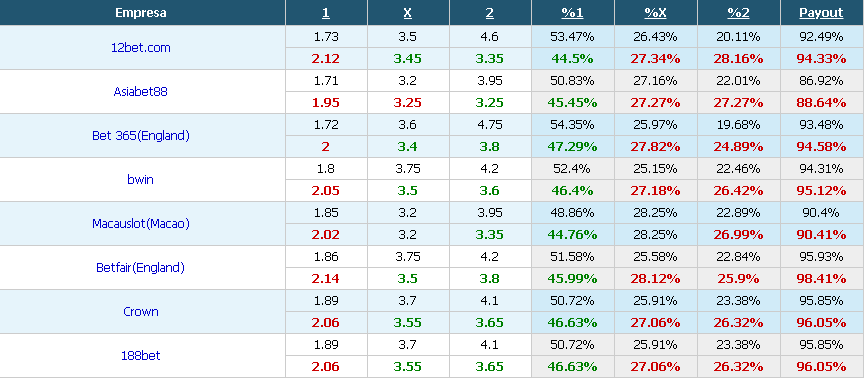Select Betfair current payout 98.41%
The image size is (865, 378).
point(821,279)
